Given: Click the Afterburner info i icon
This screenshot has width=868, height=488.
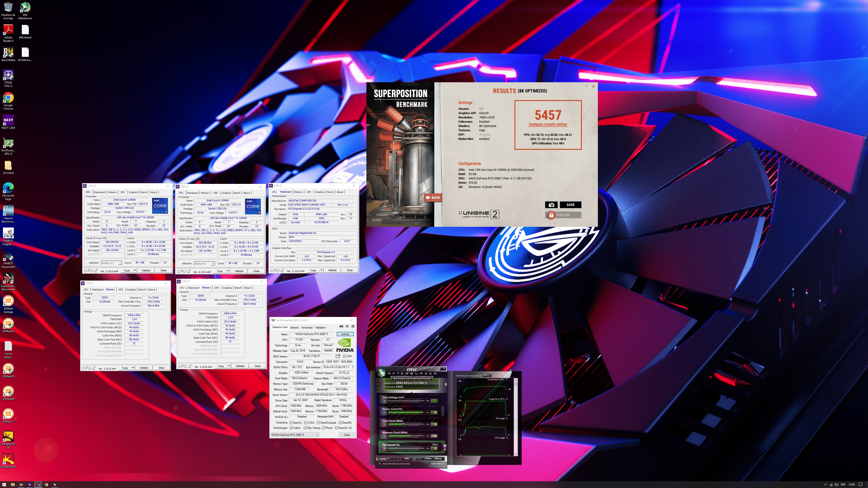Looking at the screenshot, I should 446,384.
